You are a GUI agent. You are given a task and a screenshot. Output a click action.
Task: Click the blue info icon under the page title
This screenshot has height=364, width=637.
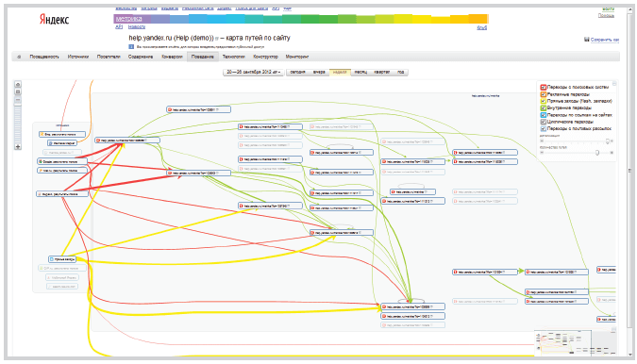131,46
